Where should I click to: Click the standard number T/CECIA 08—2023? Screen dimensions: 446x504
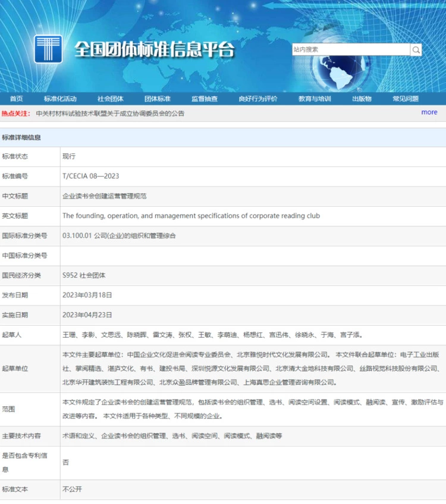tap(90, 177)
